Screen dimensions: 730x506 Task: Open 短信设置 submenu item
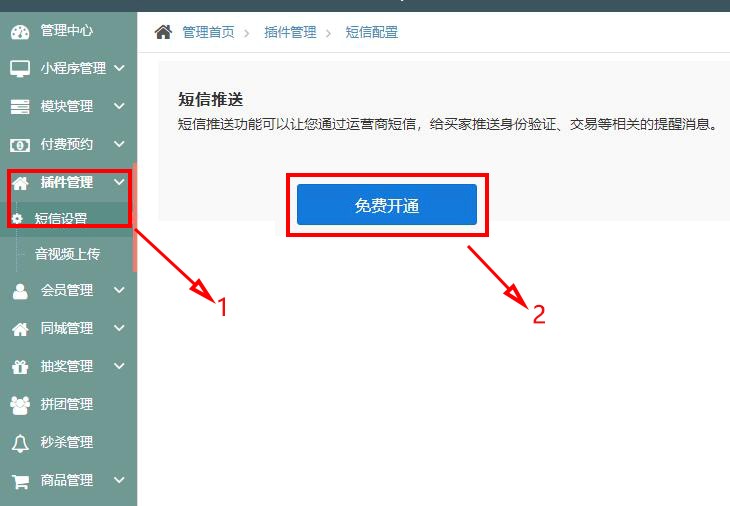61,218
